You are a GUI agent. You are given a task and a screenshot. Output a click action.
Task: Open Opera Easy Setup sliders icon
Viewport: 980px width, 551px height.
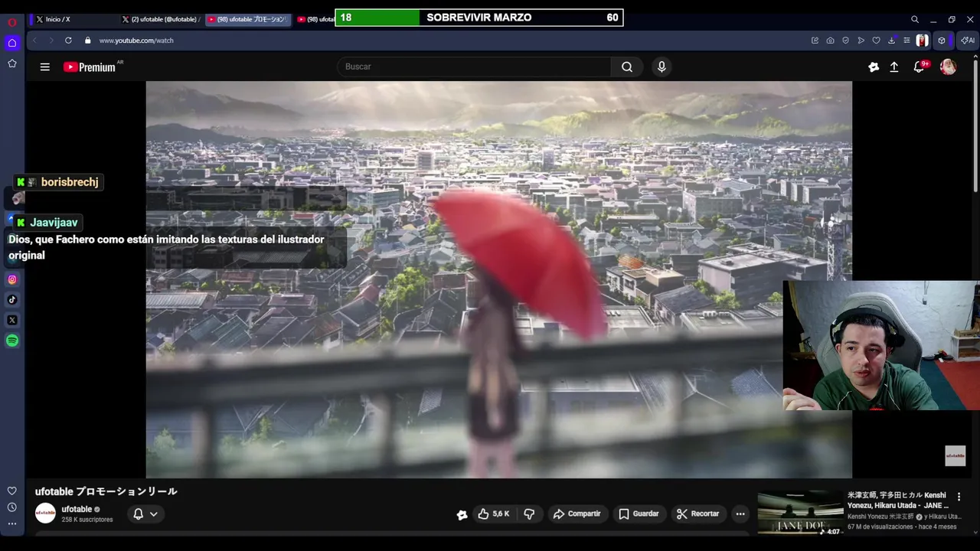click(x=906, y=41)
